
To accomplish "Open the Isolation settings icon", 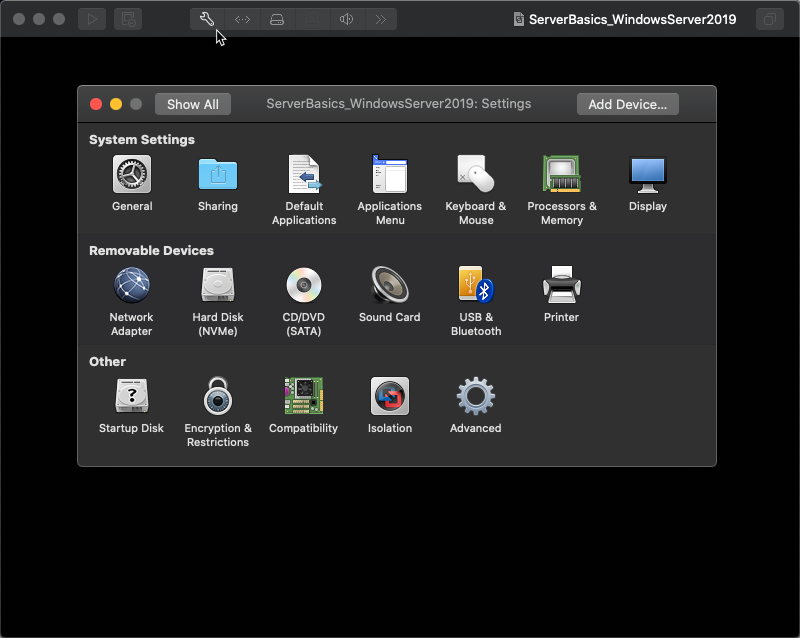I will point(389,396).
